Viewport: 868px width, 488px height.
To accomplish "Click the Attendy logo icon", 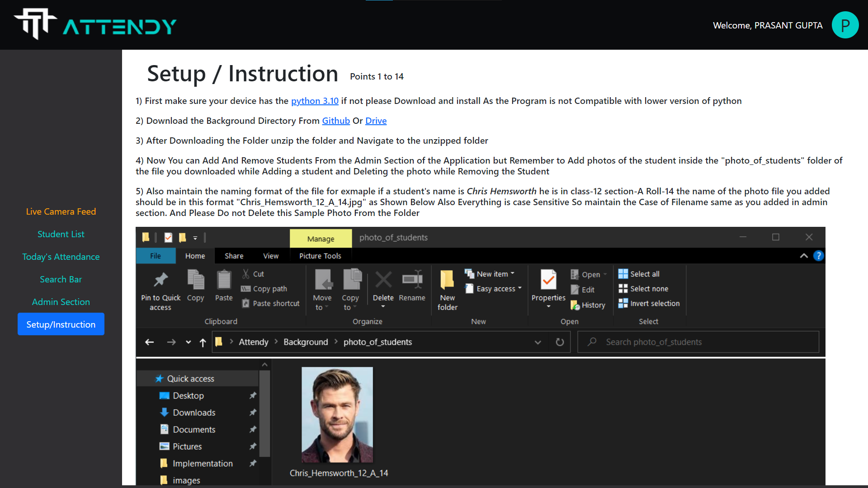I will point(35,23).
